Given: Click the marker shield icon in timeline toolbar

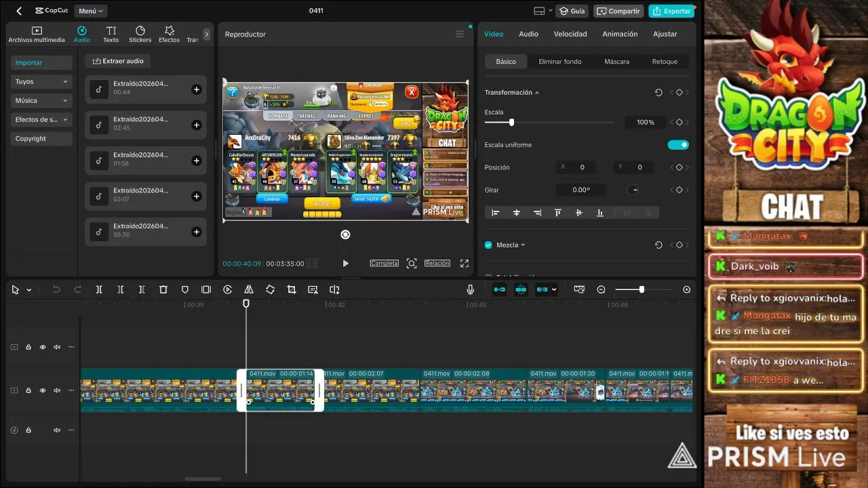Looking at the screenshot, I should tap(184, 289).
